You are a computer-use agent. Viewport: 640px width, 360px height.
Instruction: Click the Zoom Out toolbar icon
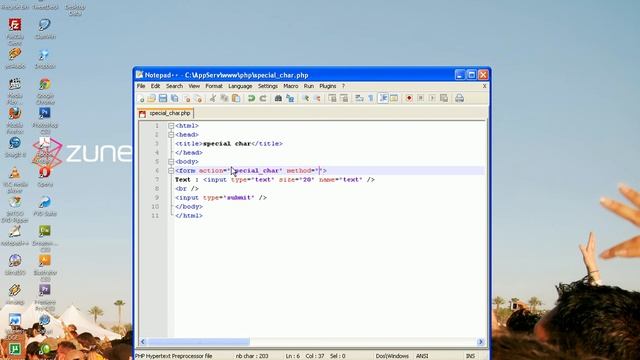317,98
